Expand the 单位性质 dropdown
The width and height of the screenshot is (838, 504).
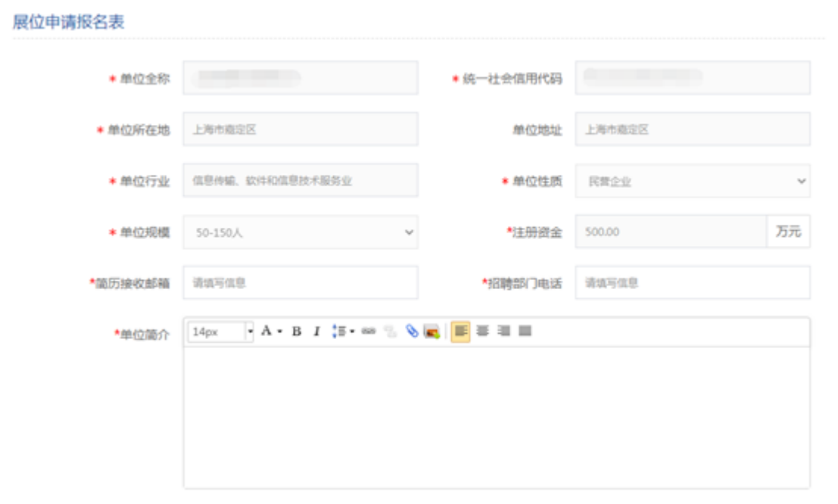coord(692,181)
